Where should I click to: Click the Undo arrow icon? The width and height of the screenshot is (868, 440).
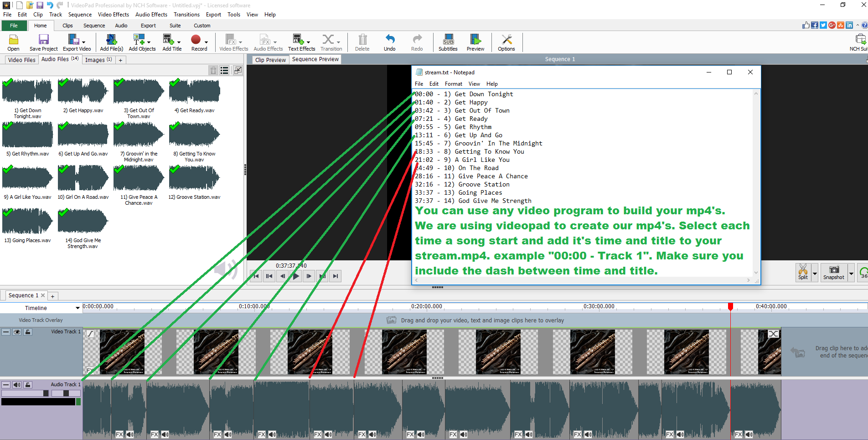389,40
